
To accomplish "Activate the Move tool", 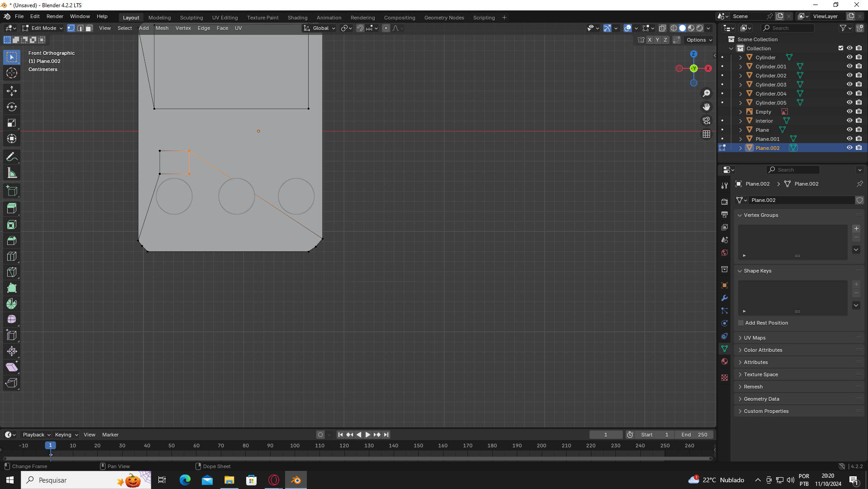I will pos(12,91).
